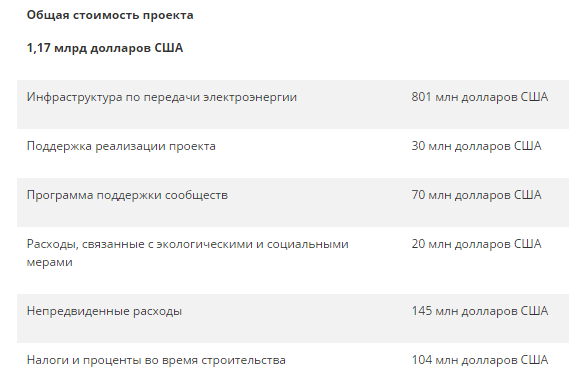
Task: Select the '20 млн долларов США' amount
Action: 476,244
